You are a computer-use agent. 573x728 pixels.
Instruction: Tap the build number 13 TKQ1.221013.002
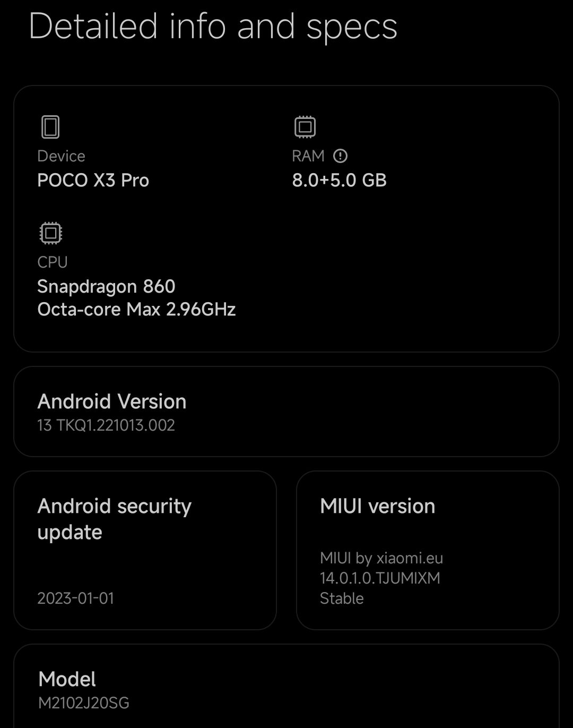tap(106, 425)
